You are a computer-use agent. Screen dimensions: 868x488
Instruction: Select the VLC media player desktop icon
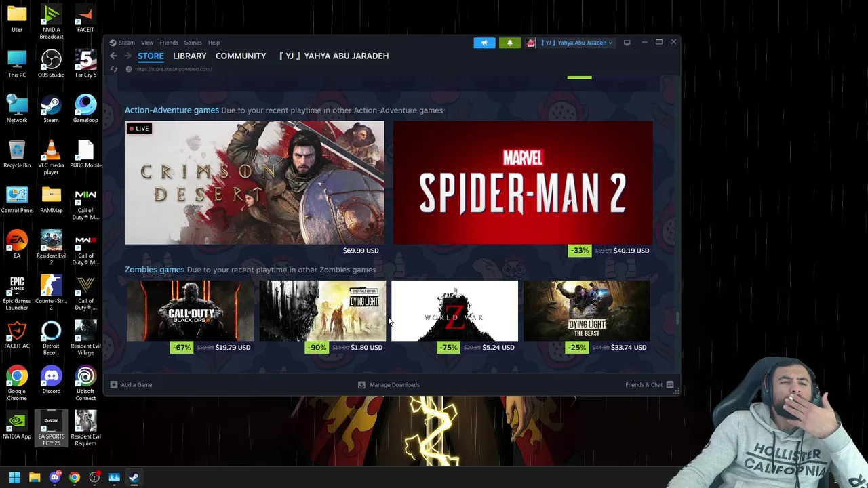(x=52, y=157)
